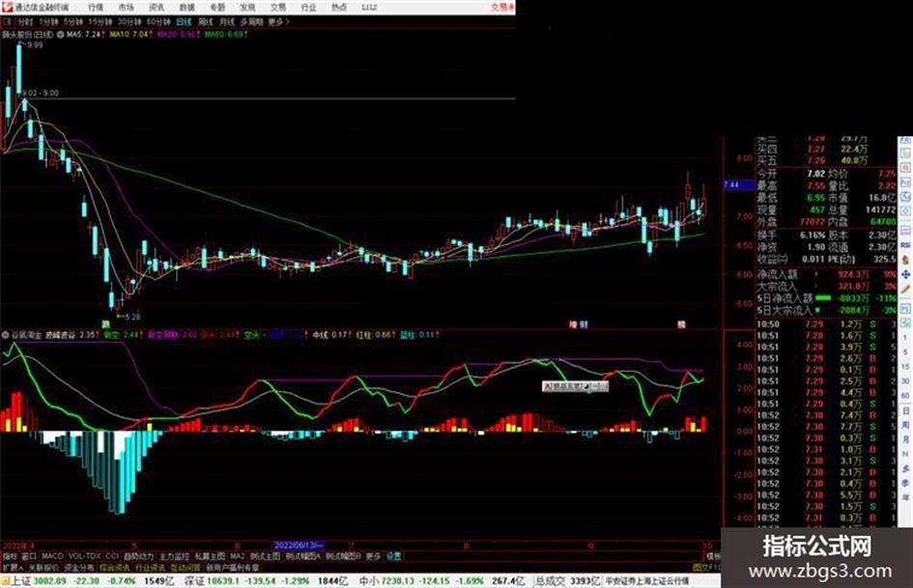Switch chart to 1分钟 period
The width and height of the screenshot is (913, 588).
(48, 22)
